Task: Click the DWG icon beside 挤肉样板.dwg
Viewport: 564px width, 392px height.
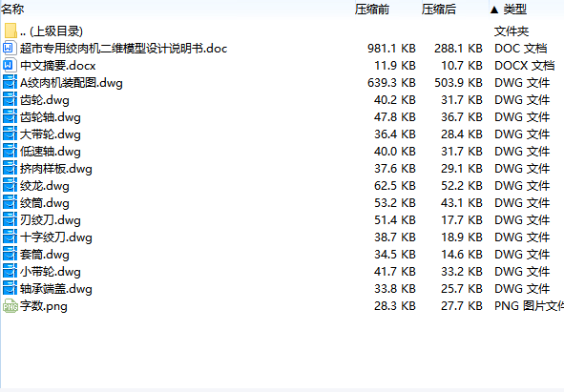Action: pyautogui.click(x=10, y=168)
